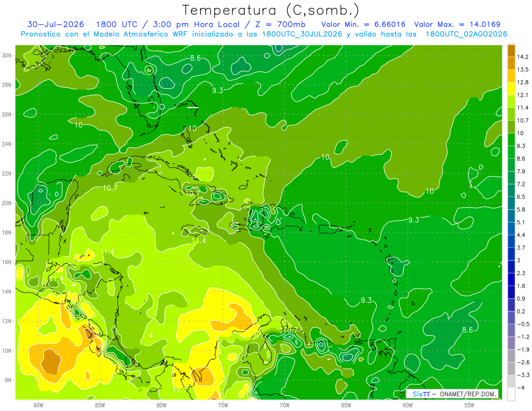Click the "30N" latitude axis label
Image resolution: width=532 pixels, height=411 pixels.
click(x=7, y=55)
